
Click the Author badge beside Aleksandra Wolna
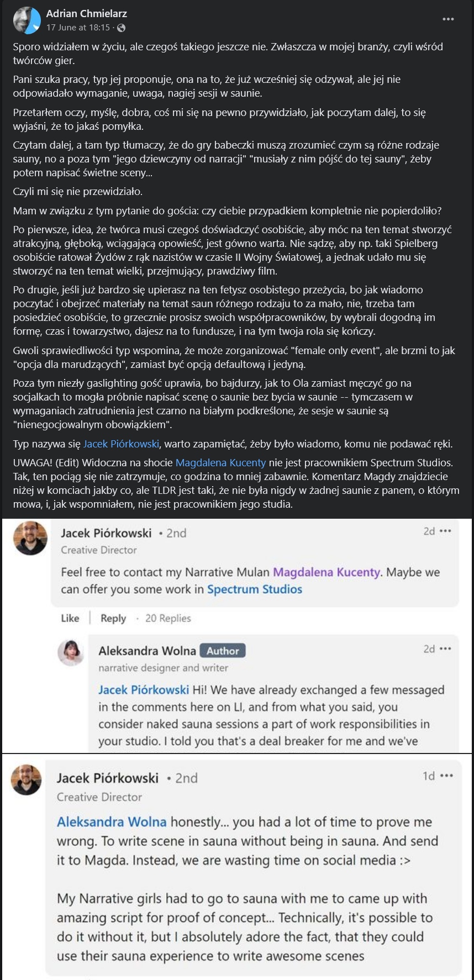click(223, 651)
